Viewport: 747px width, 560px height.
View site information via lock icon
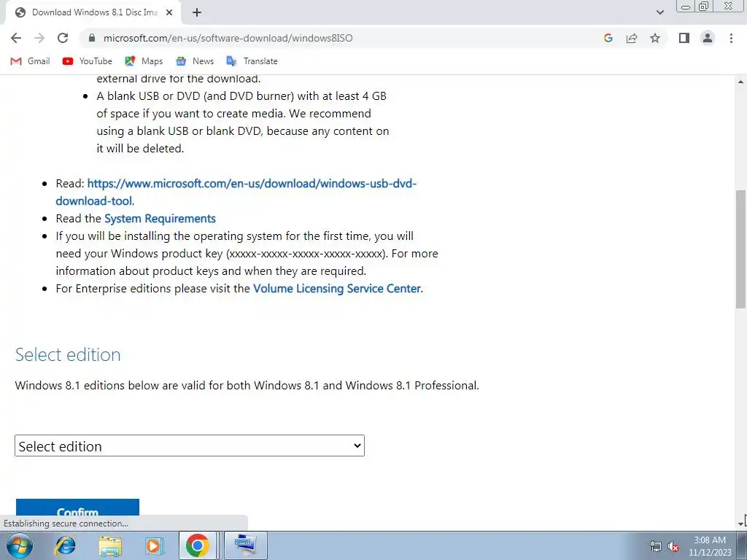tap(92, 38)
